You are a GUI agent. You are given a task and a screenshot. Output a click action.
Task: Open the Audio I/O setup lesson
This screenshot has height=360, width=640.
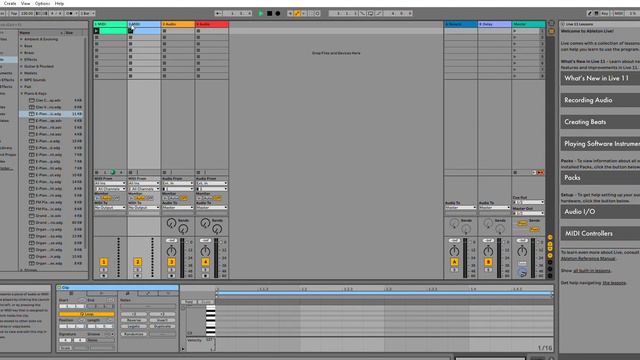point(600,211)
